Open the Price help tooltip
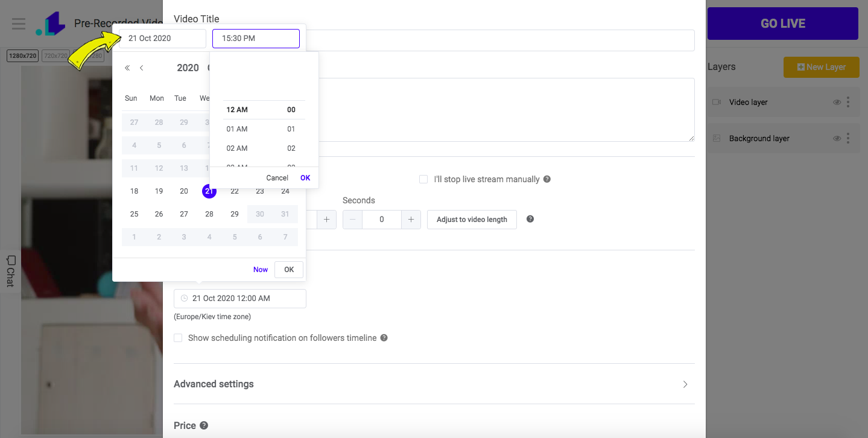868x438 pixels. point(204,425)
